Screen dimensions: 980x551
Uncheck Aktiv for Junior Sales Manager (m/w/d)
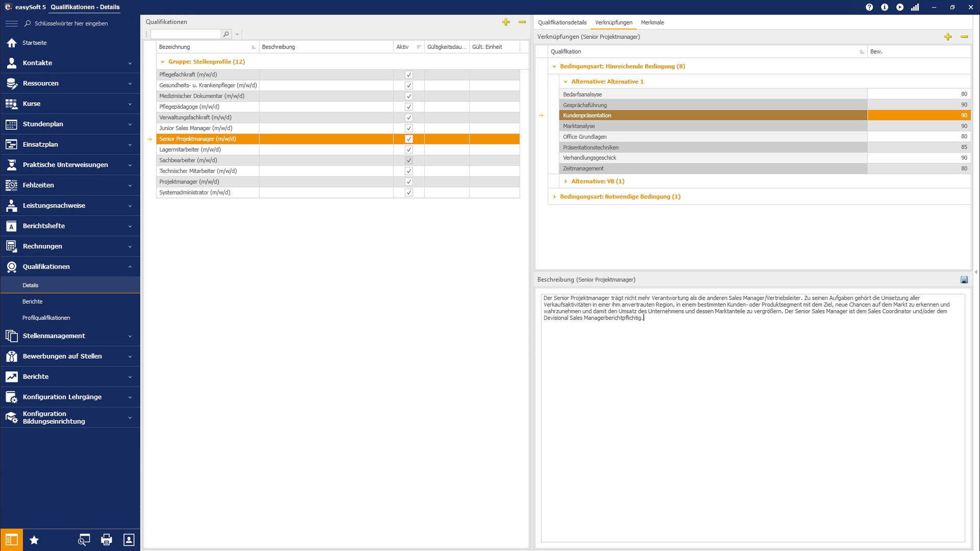[x=408, y=128]
